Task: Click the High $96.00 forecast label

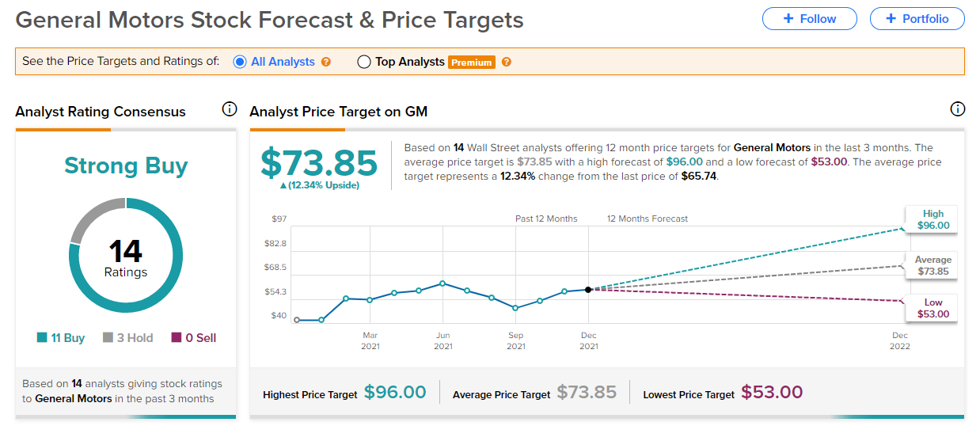Action: [x=933, y=219]
